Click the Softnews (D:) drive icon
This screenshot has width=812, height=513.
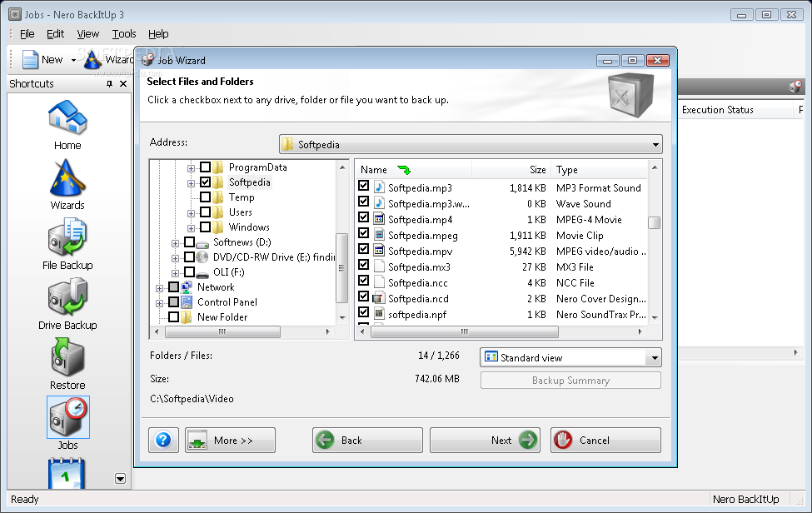[202, 243]
